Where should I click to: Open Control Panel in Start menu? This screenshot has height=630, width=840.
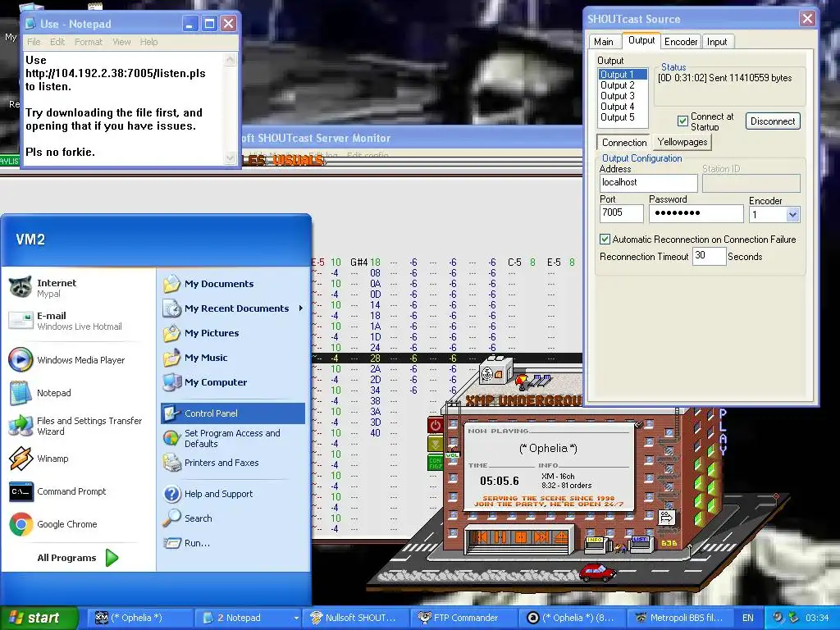[232, 413]
